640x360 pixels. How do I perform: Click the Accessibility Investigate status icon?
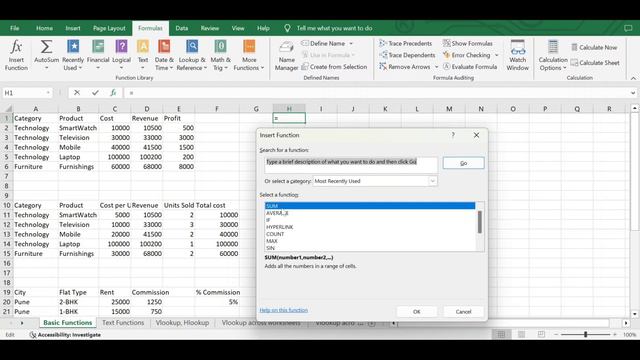click(x=65, y=335)
